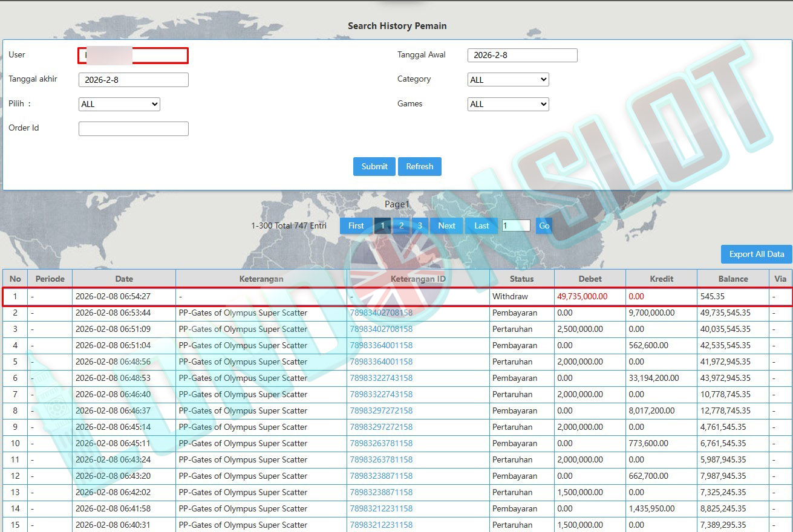Click the Tanggal akhir date field

[x=133, y=80]
